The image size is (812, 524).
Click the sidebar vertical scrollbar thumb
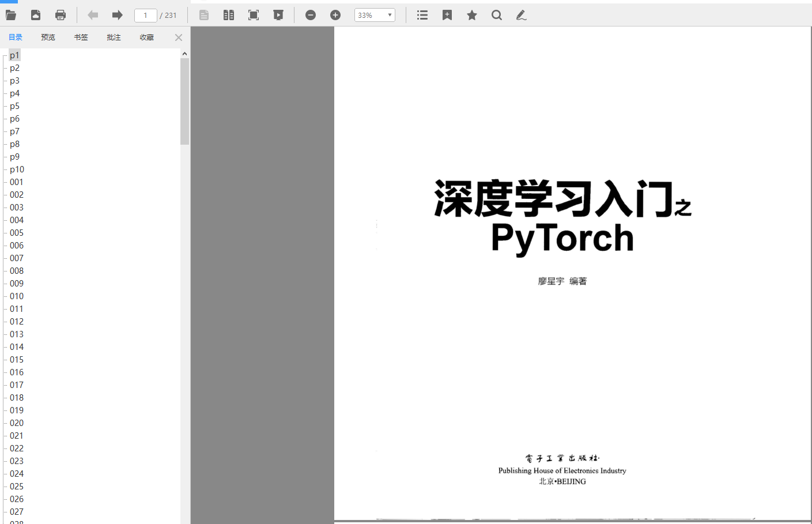(x=184, y=101)
